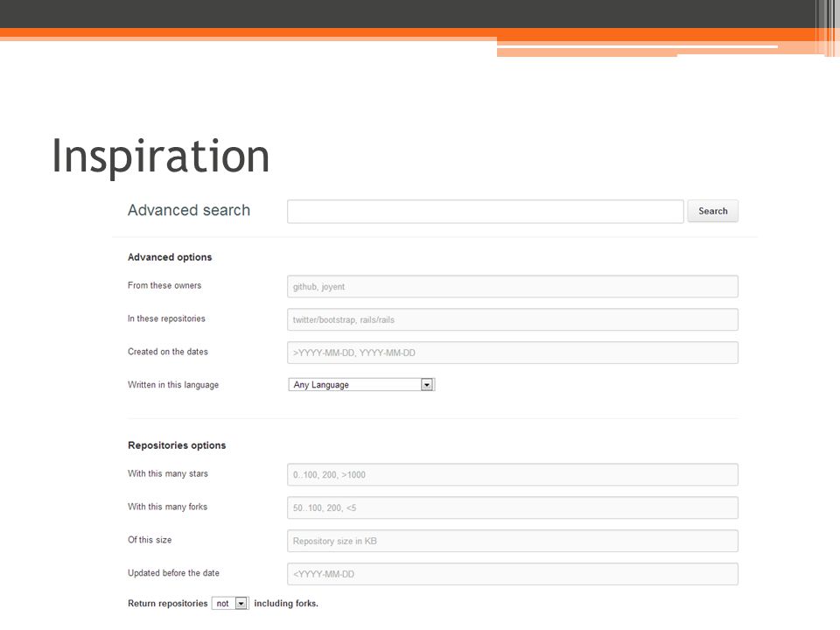Screen dimensions: 840x630
Task: Click the Inspiration slide title
Action: click(x=161, y=157)
